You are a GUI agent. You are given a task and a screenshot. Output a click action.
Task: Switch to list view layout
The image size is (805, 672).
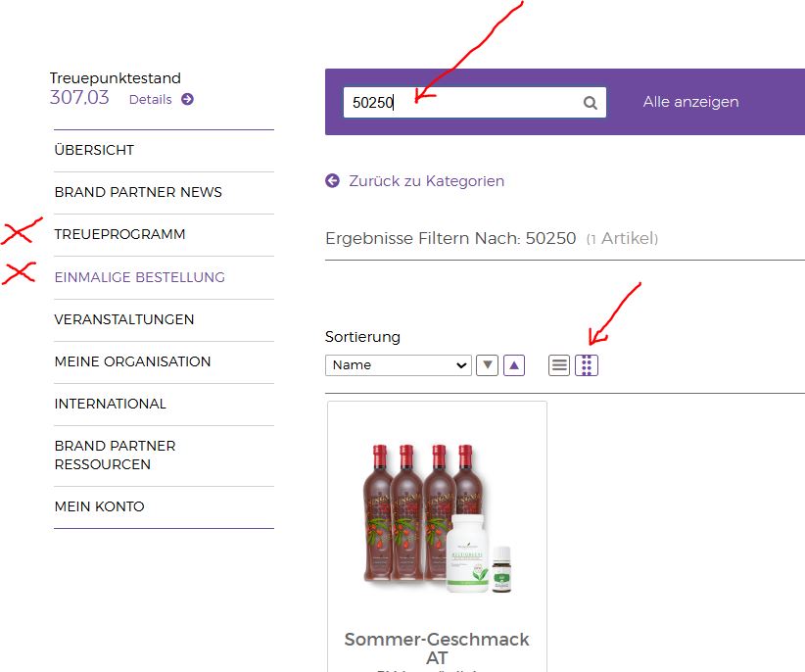click(559, 365)
